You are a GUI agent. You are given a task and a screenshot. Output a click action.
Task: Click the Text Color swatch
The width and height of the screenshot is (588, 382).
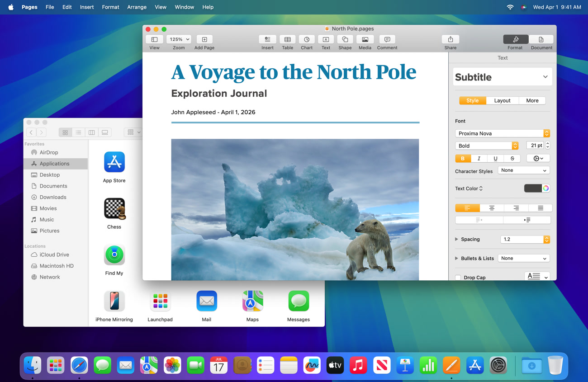532,189
